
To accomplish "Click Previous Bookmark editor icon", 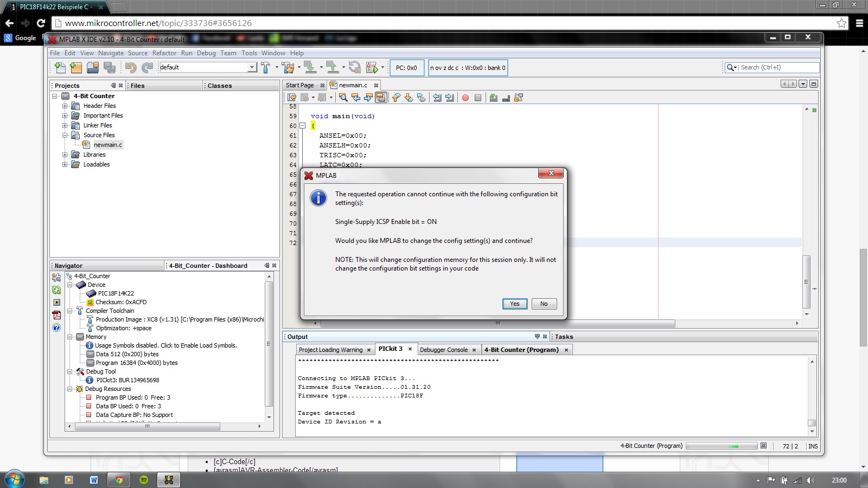I will click(396, 98).
